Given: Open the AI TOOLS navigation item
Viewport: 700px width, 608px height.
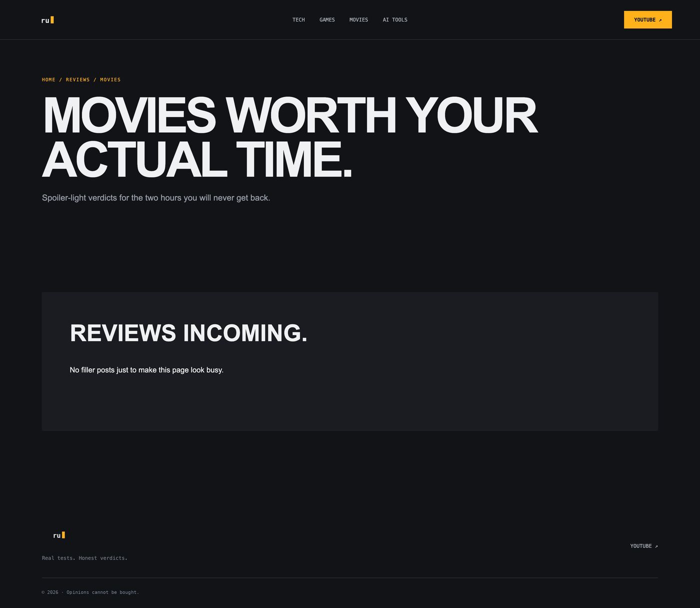Looking at the screenshot, I should (x=395, y=20).
